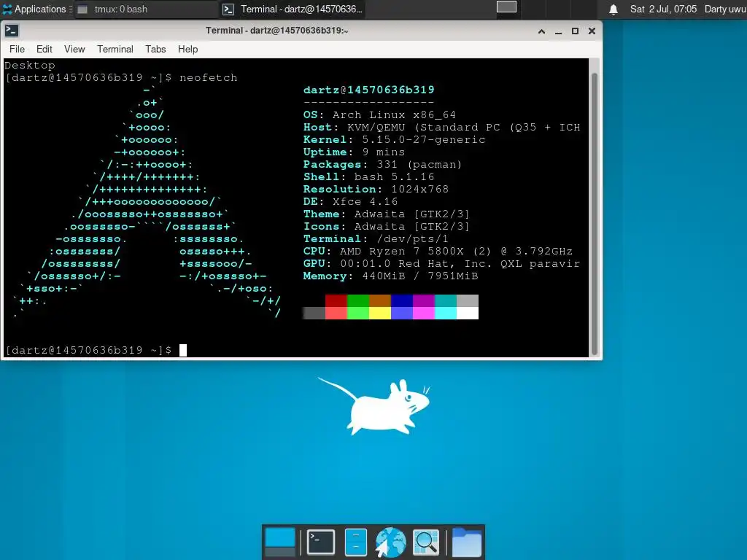Open the notification bell icon
747x560 pixels.
(x=614, y=9)
